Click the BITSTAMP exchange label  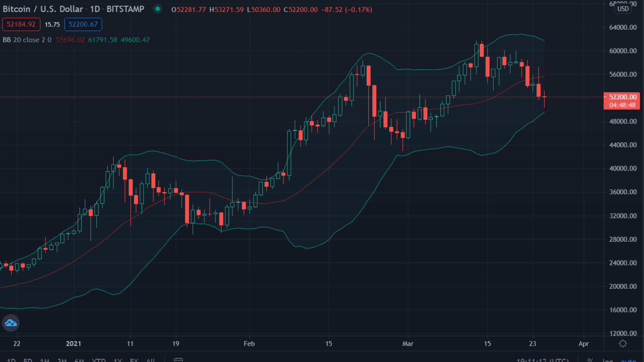125,9
